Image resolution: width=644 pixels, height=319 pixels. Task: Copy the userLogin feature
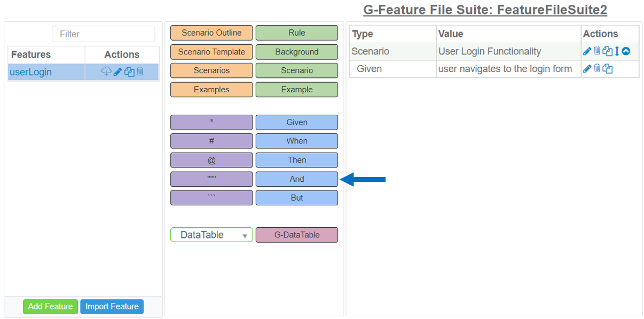point(129,71)
